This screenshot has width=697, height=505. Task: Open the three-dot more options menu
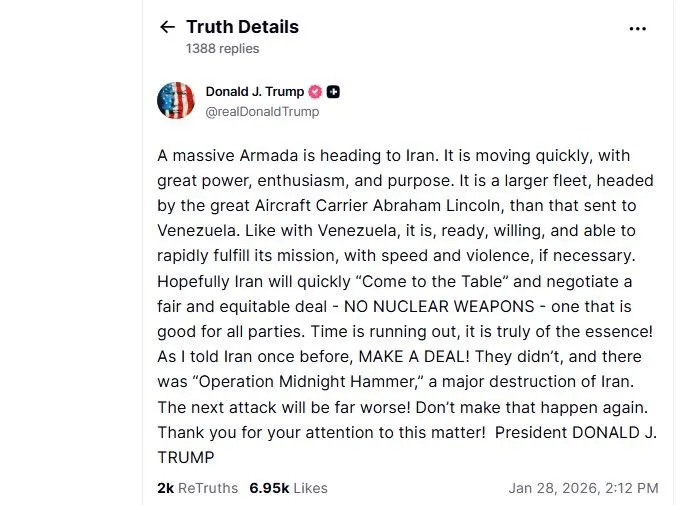[x=638, y=29]
